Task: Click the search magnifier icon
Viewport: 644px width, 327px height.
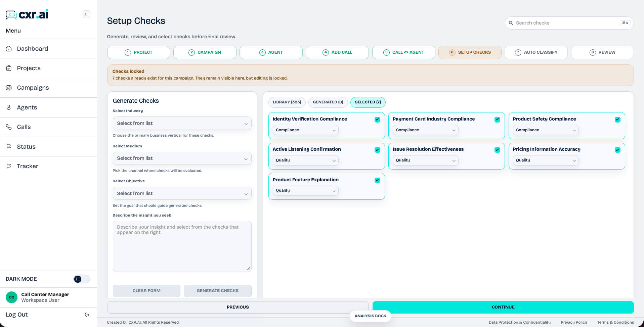Action: click(x=511, y=23)
